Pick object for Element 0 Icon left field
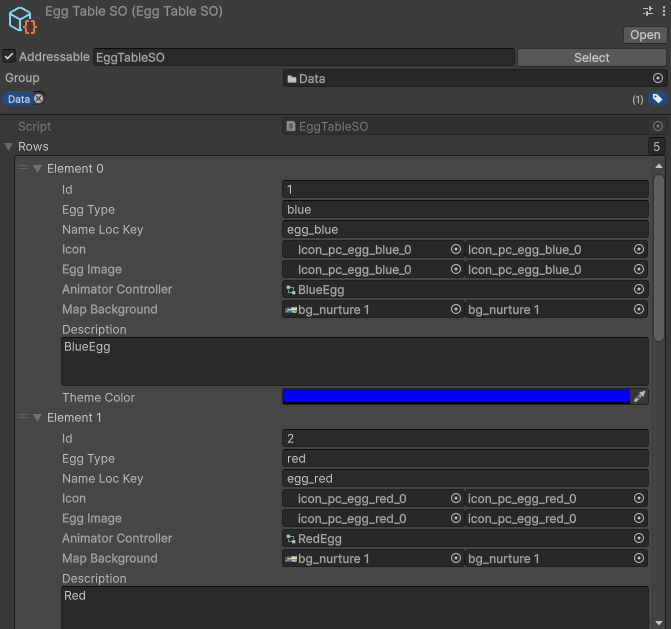 click(456, 249)
